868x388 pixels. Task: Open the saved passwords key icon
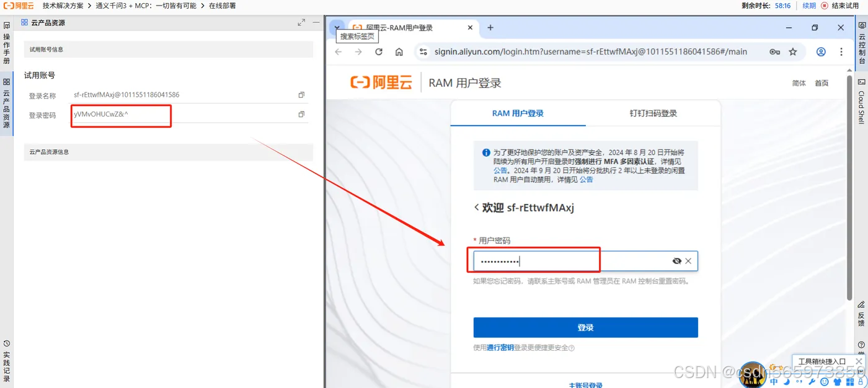coord(775,52)
